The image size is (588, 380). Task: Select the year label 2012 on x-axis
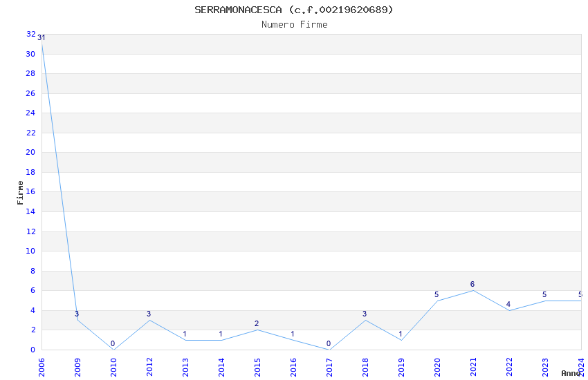click(x=149, y=367)
